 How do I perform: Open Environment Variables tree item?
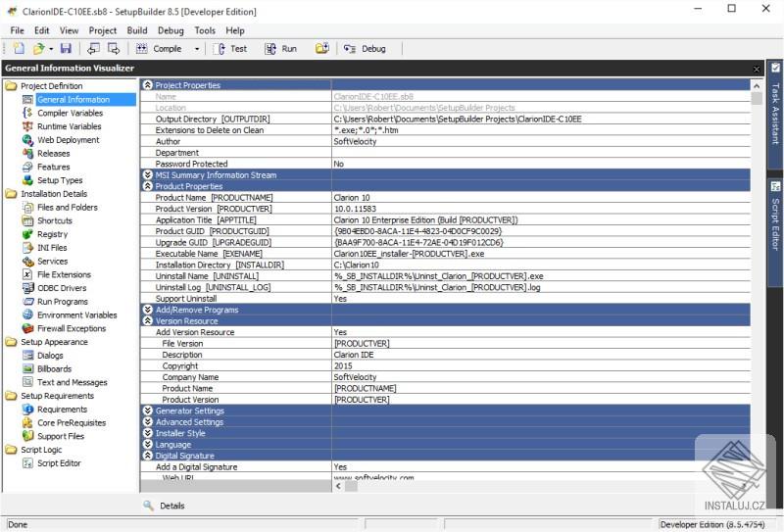coord(77,315)
